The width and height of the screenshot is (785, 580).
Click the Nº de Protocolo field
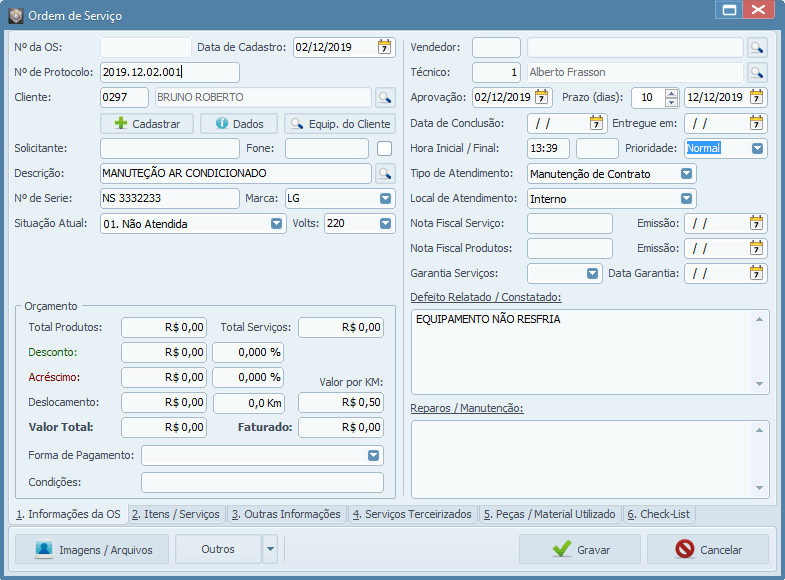click(x=170, y=73)
